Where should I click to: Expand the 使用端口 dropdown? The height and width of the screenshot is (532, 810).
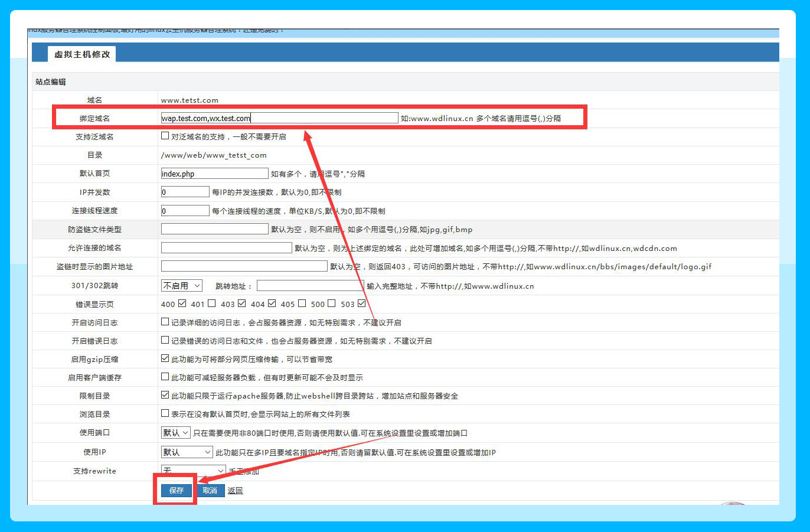tap(175, 433)
